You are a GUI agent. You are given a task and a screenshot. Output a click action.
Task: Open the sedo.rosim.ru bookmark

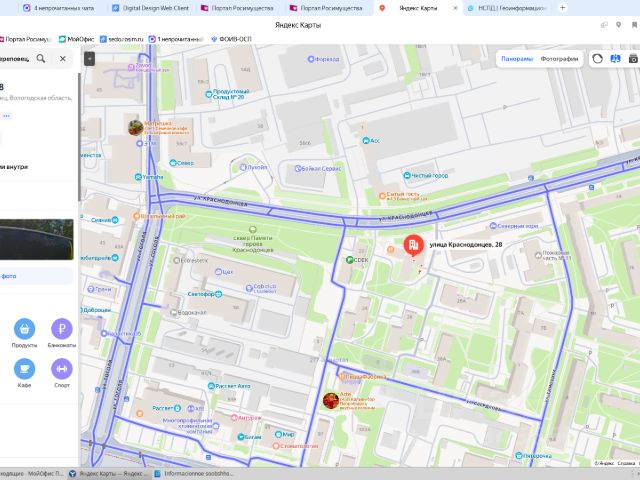122,39
